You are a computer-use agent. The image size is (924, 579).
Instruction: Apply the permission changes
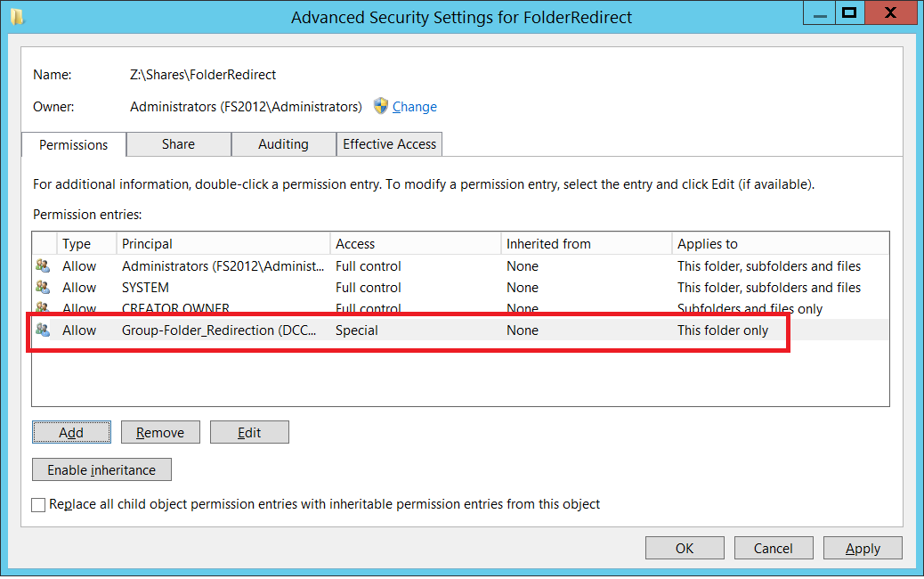click(863, 548)
